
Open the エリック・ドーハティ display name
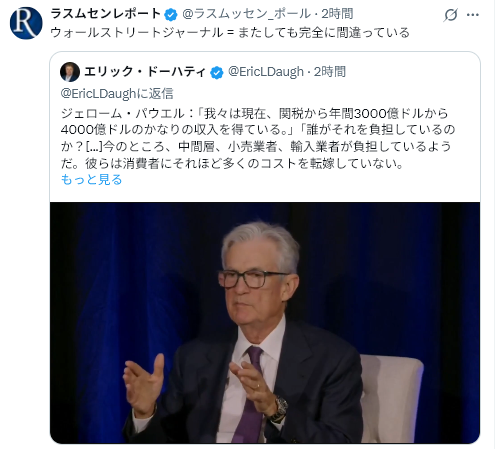point(145,72)
